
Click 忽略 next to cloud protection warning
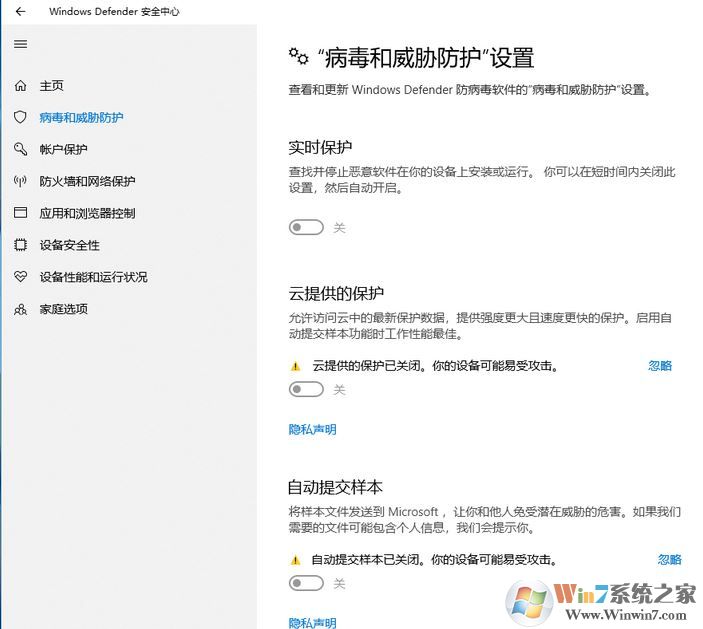[x=660, y=366]
